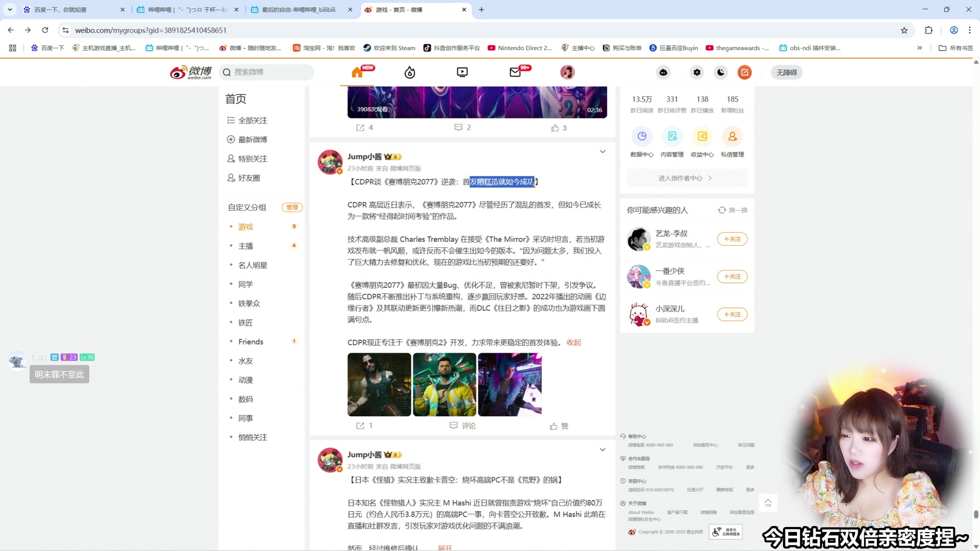
Task: Open browser extensions puzzle icon
Action: [x=928, y=30]
